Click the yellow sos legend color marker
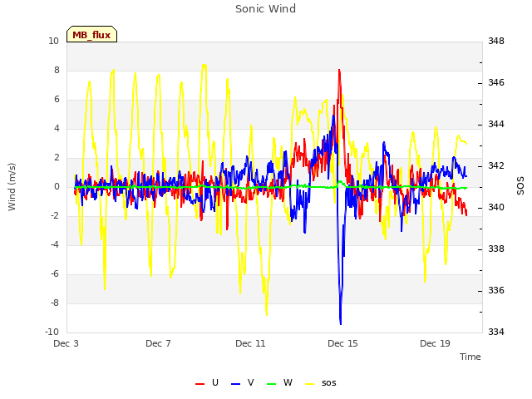 pyautogui.click(x=310, y=384)
